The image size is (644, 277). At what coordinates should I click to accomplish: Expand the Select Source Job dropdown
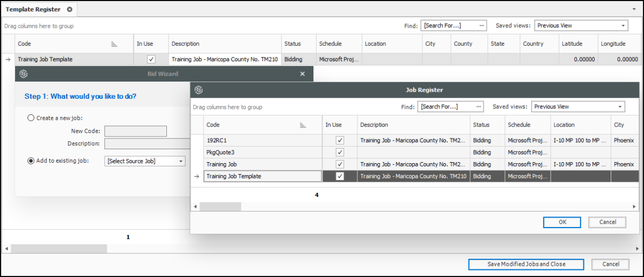[x=181, y=161]
